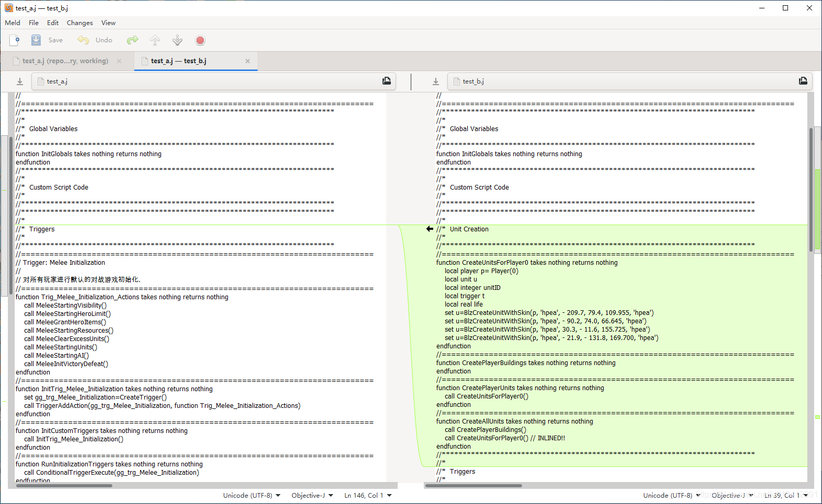This screenshot has height=504, width=822.
Task: Click the download arrow beside test_a.j
Action: click(x=20, y=81)
